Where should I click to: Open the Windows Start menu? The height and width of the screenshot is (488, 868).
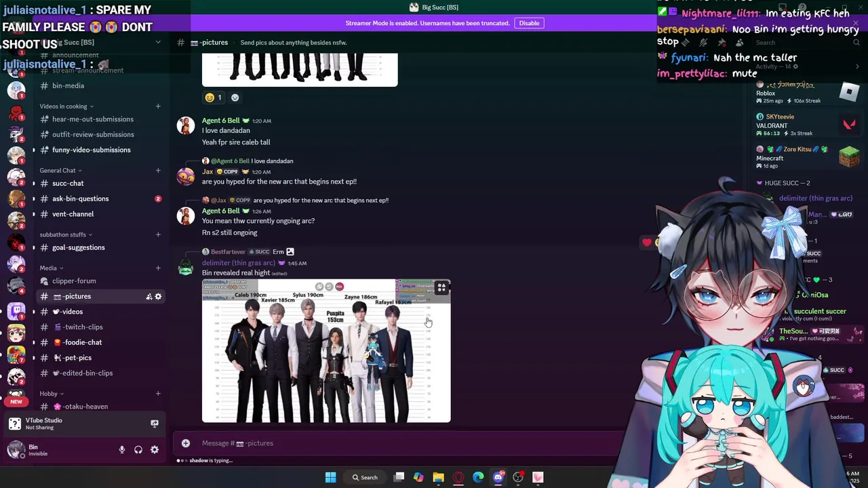tap(330, 477)
